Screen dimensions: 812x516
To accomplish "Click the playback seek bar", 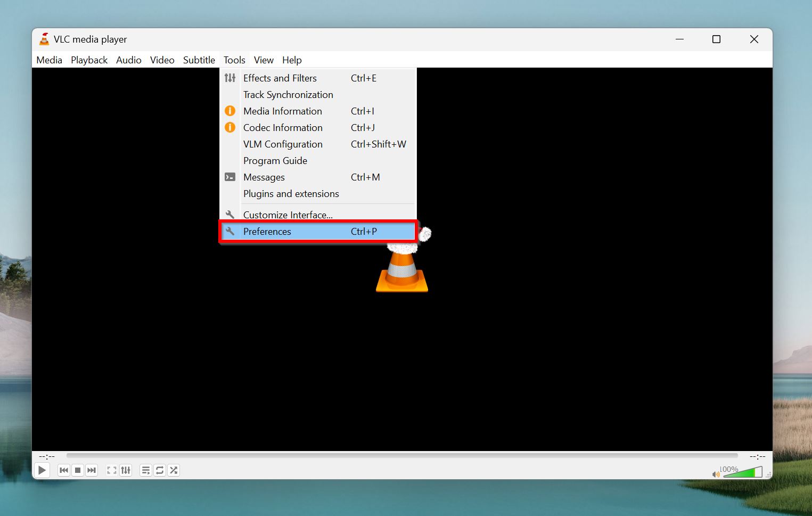I will [402, 456].
